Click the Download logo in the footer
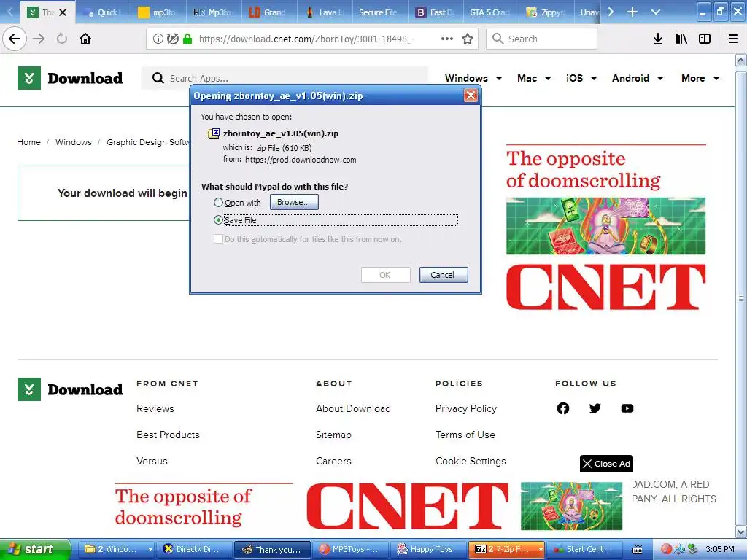Screen dimensions: 747x560 coord(70,389)
